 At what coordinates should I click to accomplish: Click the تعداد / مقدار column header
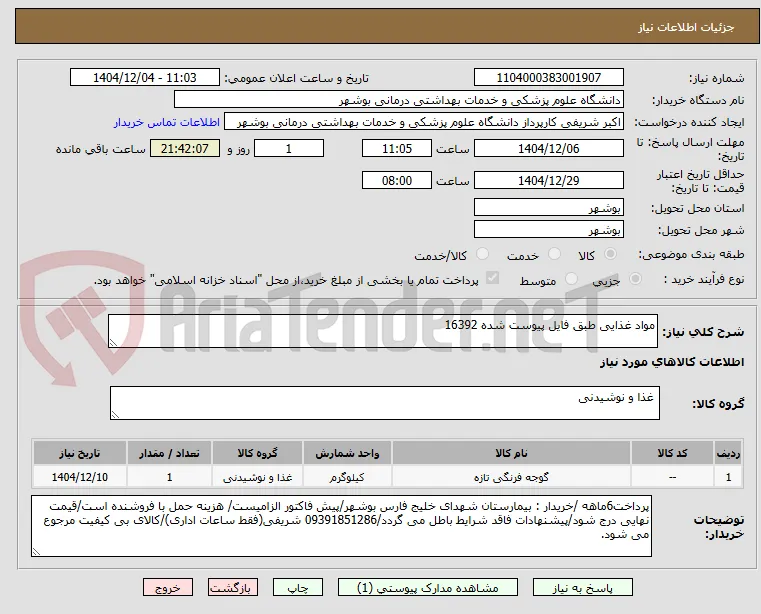[x=169, y=453]
